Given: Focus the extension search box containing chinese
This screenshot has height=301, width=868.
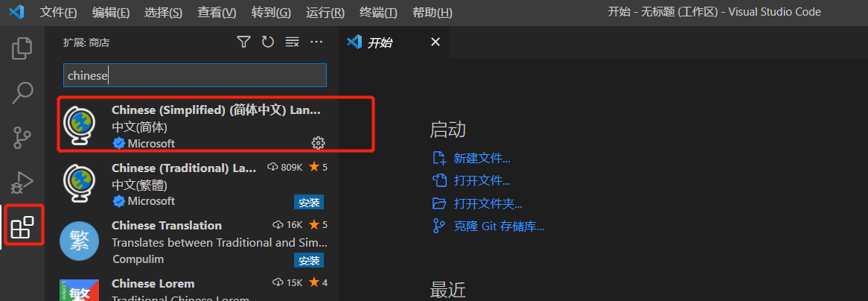Looking at the screenshot, I should tap(195, 75).
